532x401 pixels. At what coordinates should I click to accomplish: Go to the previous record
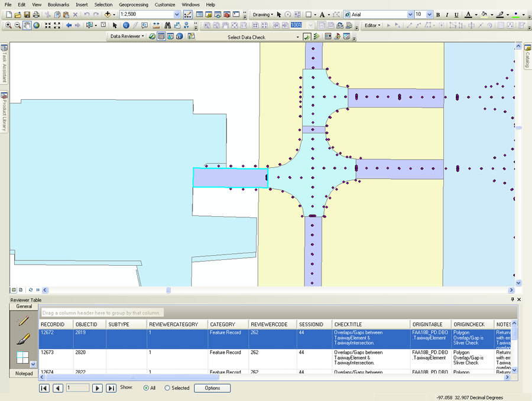[58, 388]
